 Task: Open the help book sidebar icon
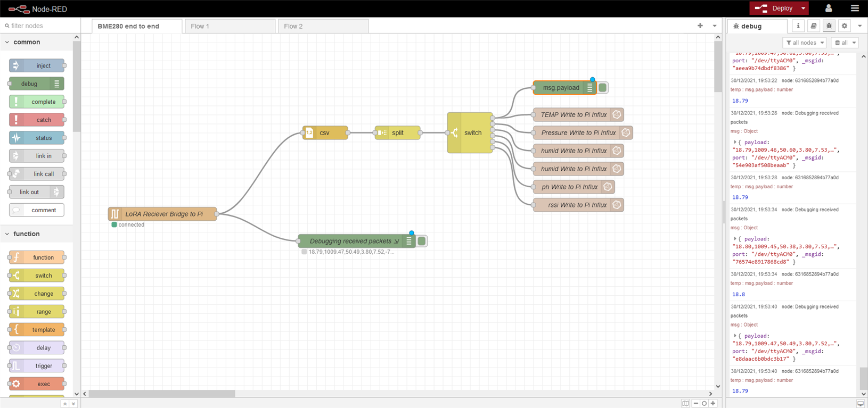click(x=813, y=26)
